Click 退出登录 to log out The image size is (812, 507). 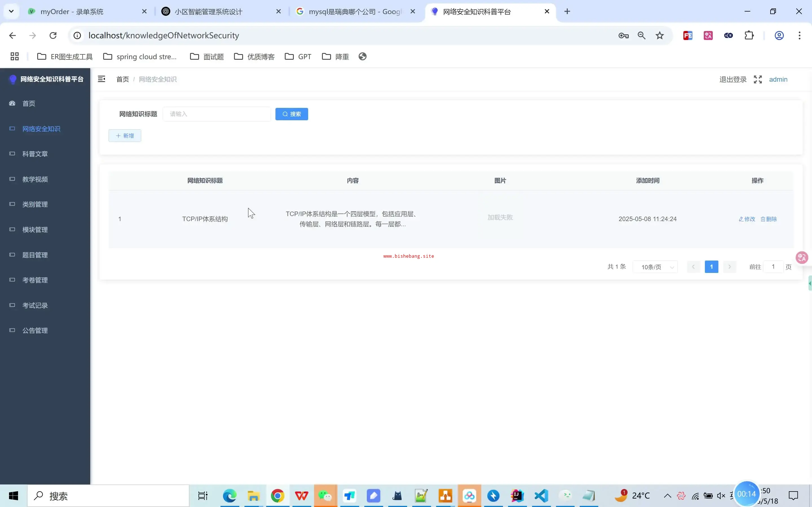(733, 79)
